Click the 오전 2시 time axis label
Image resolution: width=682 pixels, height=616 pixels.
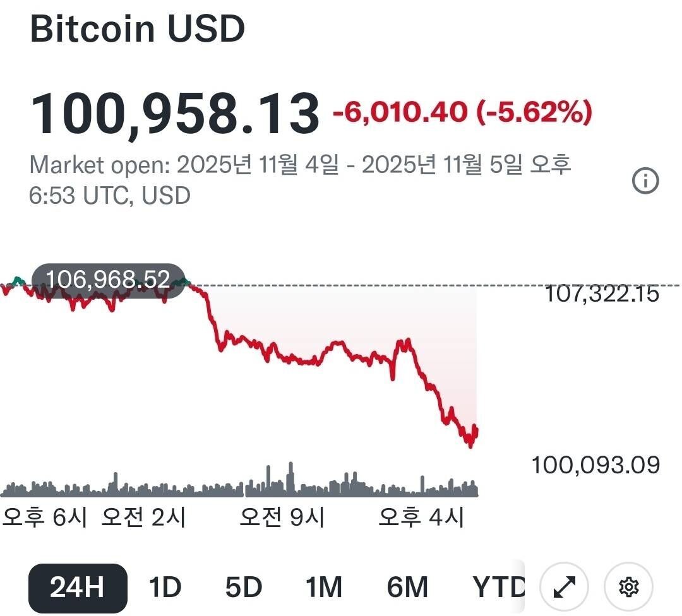click(x=144, y=518)
